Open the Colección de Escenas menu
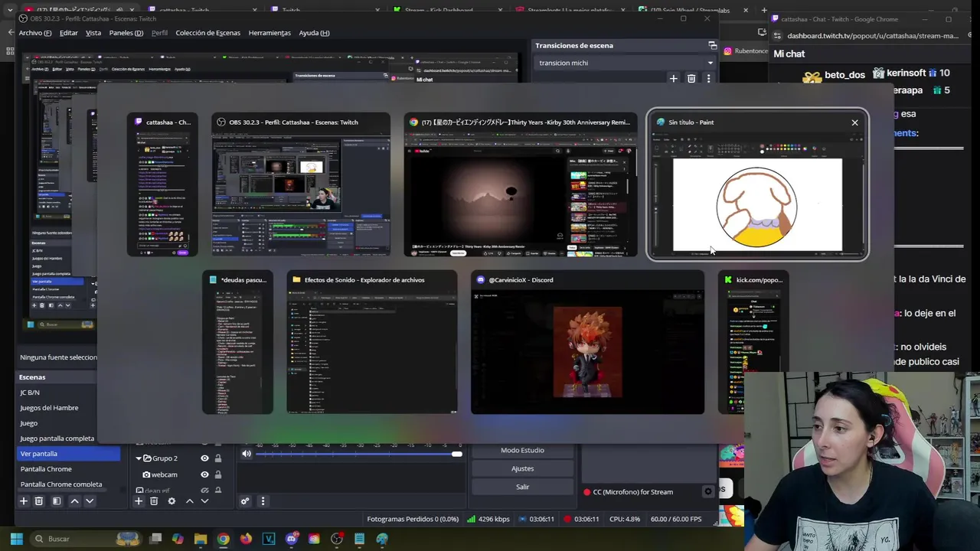 pyautogui.click(x=207, y=33)
